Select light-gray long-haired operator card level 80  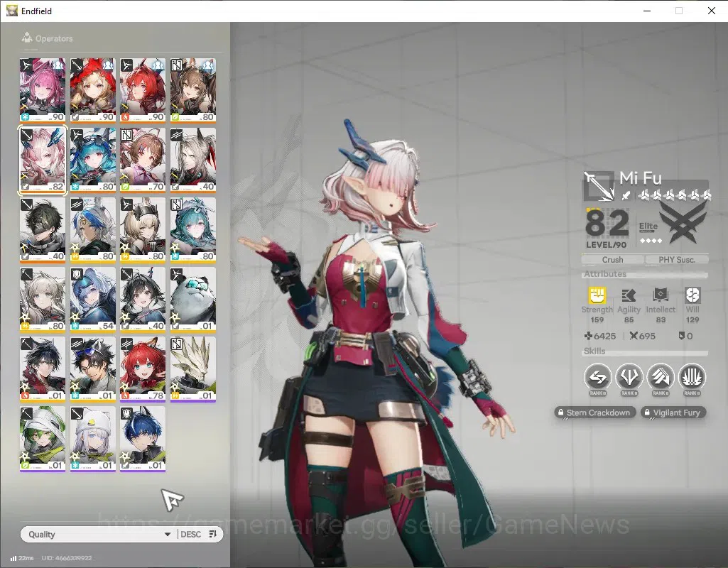43,300
